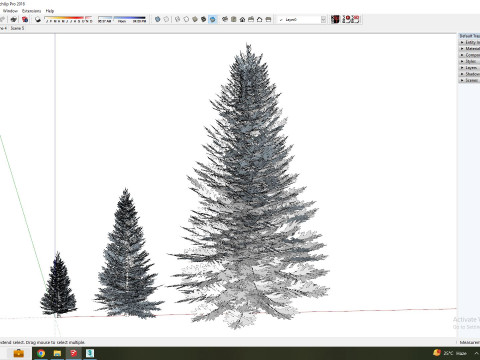
Task: Expand the Scenes panel
Action: pos(470,80)
